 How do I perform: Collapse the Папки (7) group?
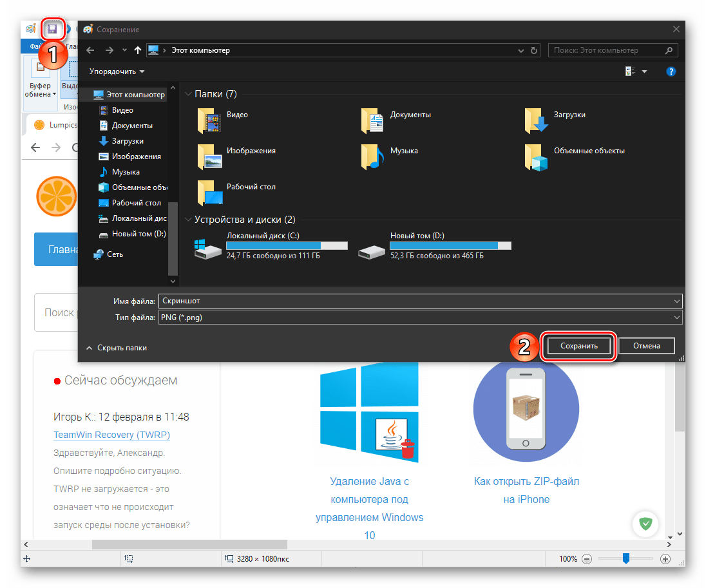(x=188, y=94)
